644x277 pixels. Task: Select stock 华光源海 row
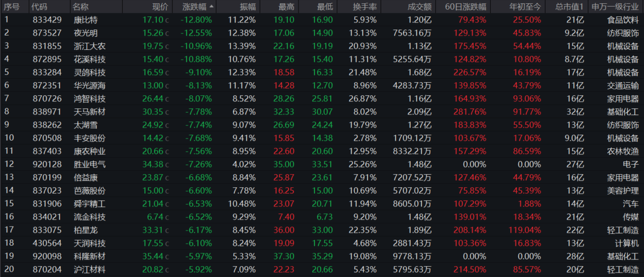tap(322, 85)
